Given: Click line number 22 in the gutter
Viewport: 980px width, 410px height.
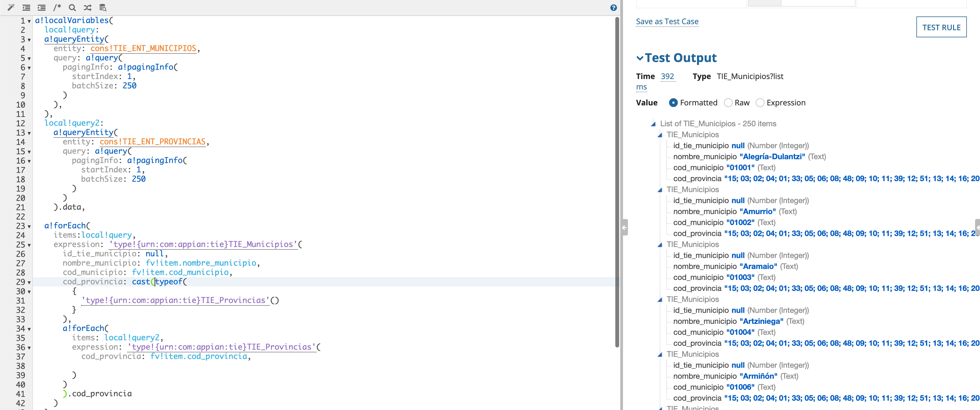Looking at the screenshot, I should (21, 217).
